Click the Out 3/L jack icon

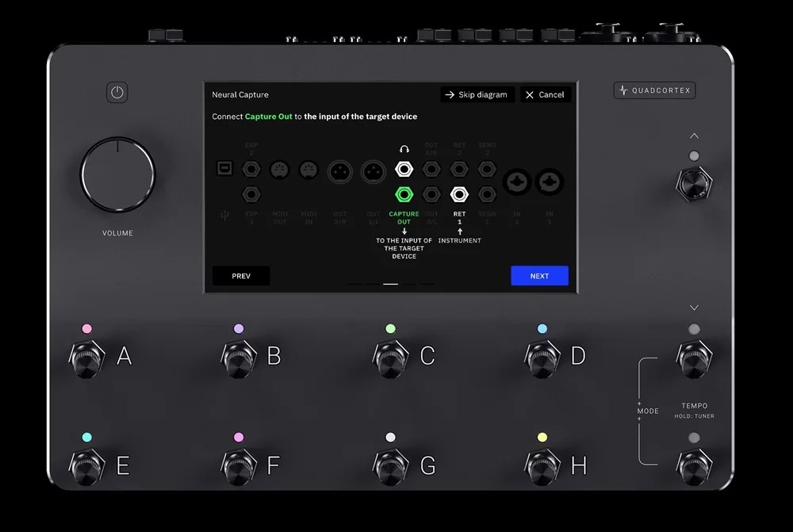(431, 194)
